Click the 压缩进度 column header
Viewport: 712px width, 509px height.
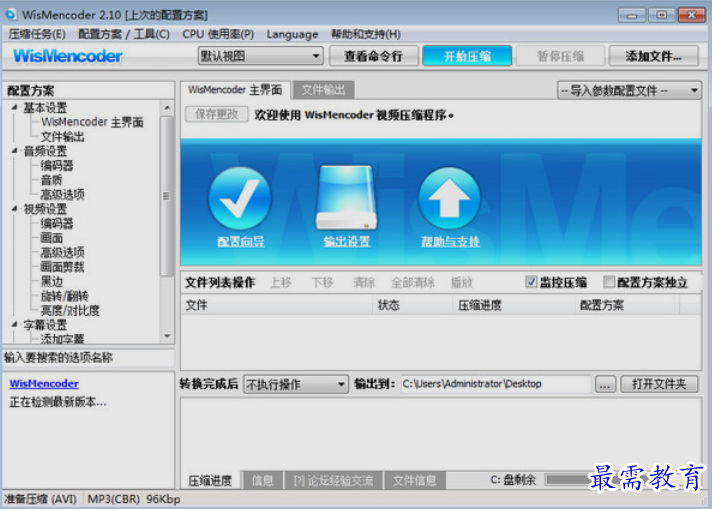514,305
